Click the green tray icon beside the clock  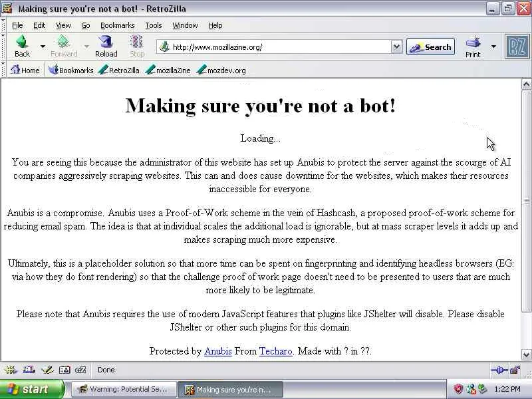coord(482,389)
